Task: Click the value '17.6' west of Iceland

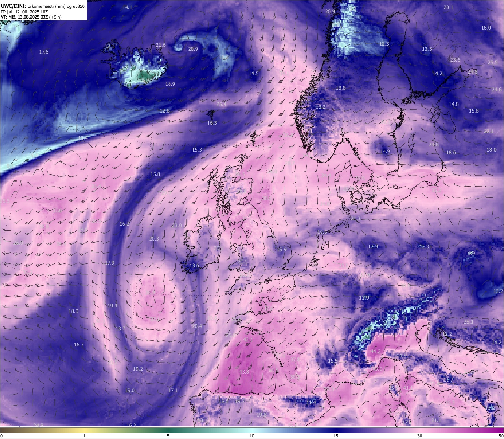Action: (44, 52)
